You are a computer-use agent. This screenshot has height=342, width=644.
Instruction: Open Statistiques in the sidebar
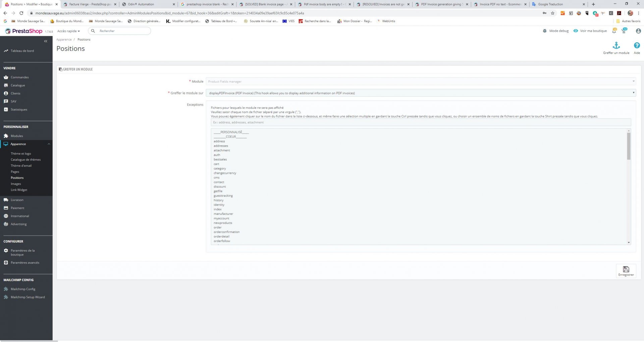pyautogui.click(x=19, y=109)
